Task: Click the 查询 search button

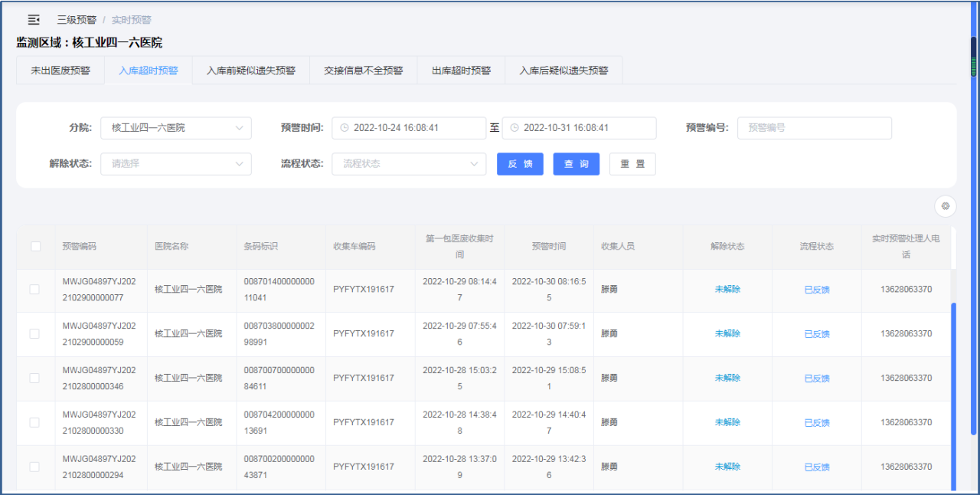Action: 576,164
